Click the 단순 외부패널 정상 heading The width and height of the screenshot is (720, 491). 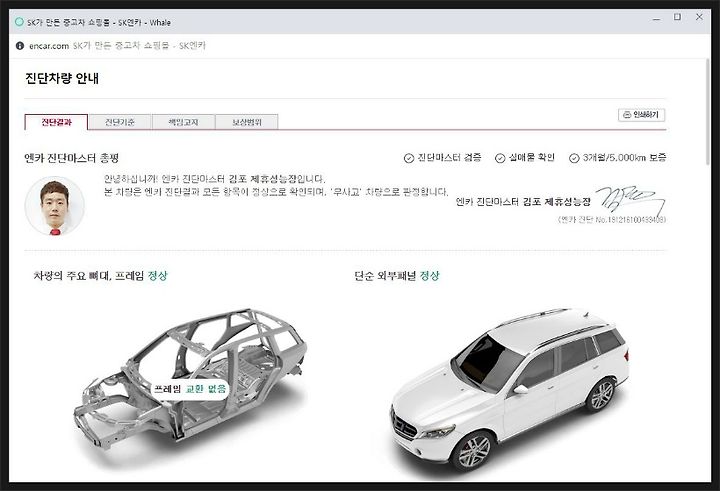click(397, 276)
